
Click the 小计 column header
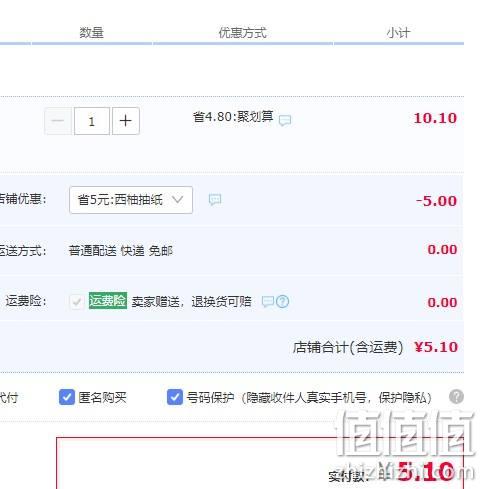398,33
